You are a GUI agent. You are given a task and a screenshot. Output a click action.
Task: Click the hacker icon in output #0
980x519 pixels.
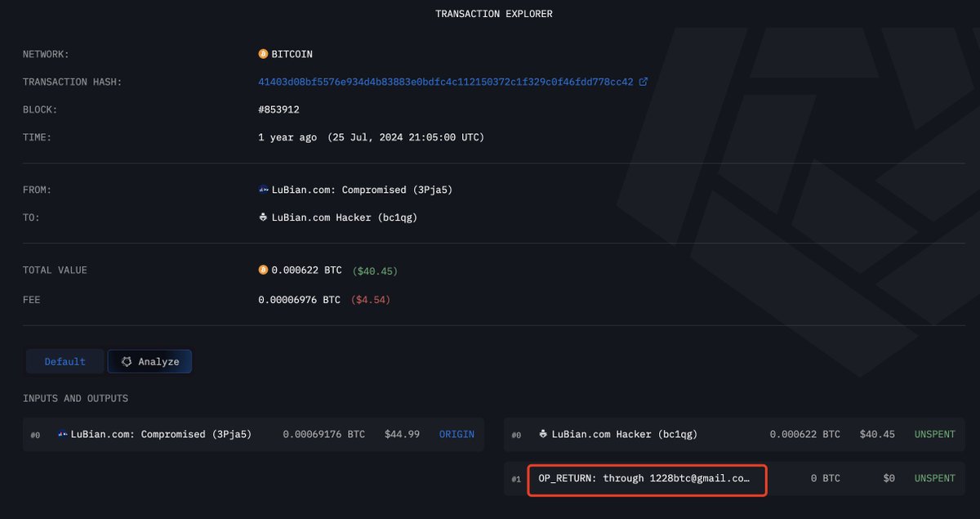[x=543, y=434]
